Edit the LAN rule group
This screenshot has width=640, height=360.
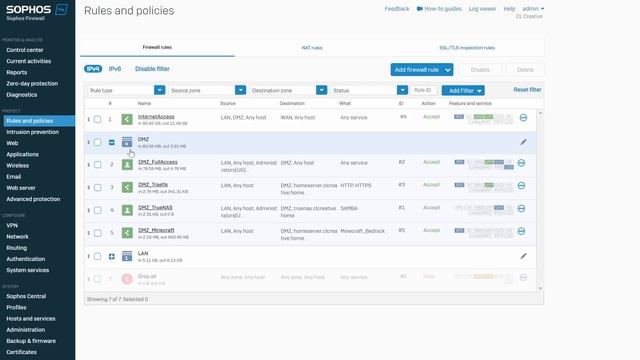[x=523, y=256]
